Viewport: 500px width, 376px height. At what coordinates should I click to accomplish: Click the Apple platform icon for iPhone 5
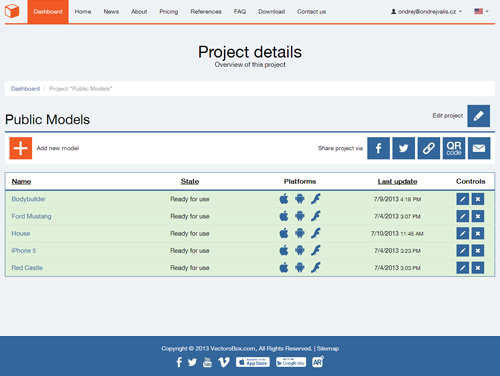284,250
